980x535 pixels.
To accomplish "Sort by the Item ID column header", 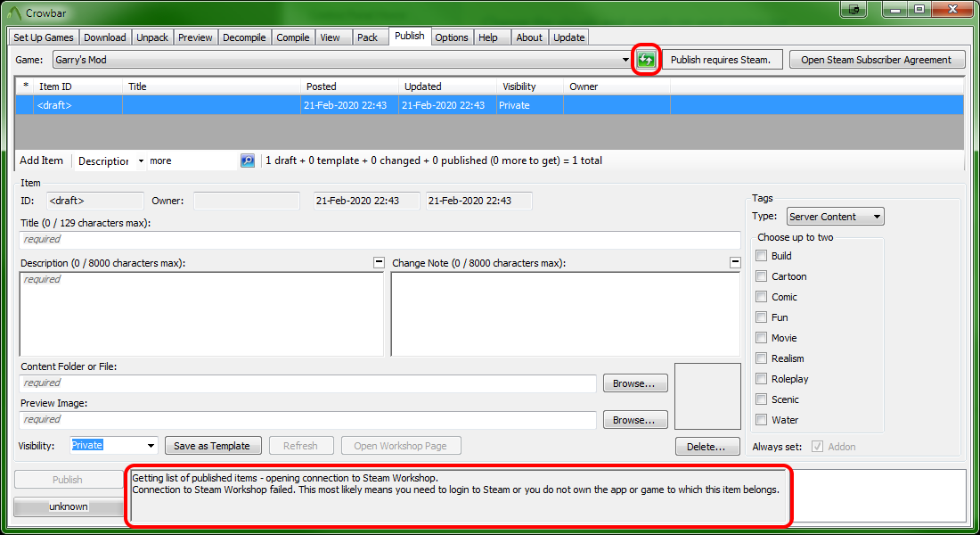I will point(78,86).
